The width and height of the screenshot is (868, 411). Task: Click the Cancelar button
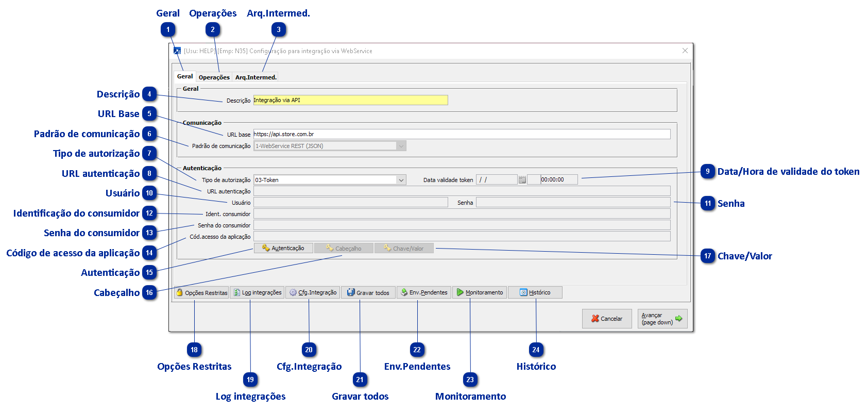click(607, 319)
